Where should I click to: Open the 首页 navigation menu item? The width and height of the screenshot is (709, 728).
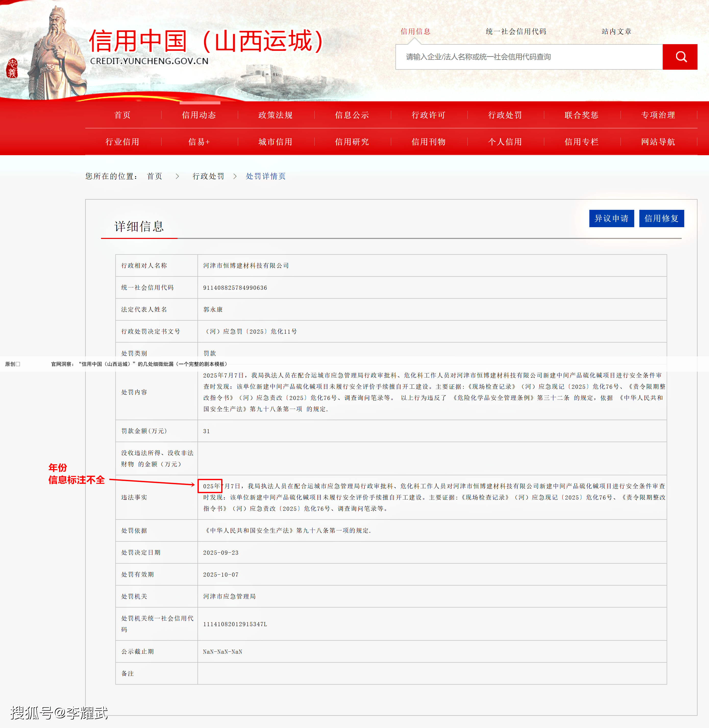point(122,115)
